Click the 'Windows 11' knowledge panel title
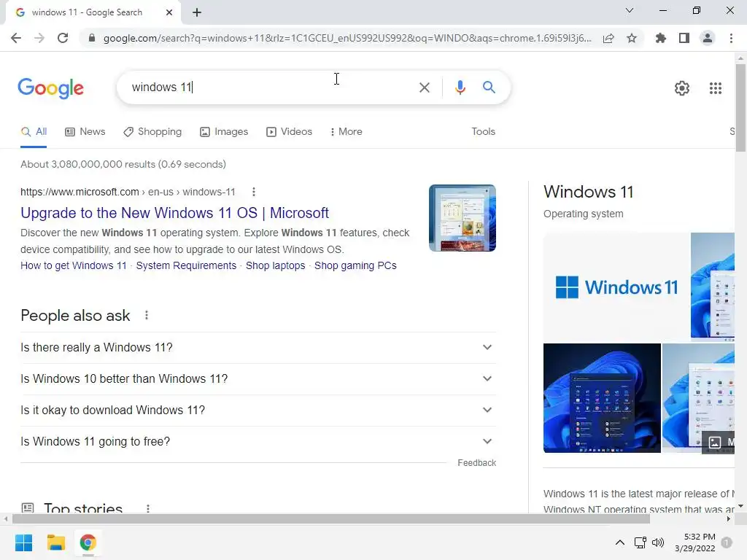Screen dimensions: 747x560 pyautogui.click(x=589, y=192)
